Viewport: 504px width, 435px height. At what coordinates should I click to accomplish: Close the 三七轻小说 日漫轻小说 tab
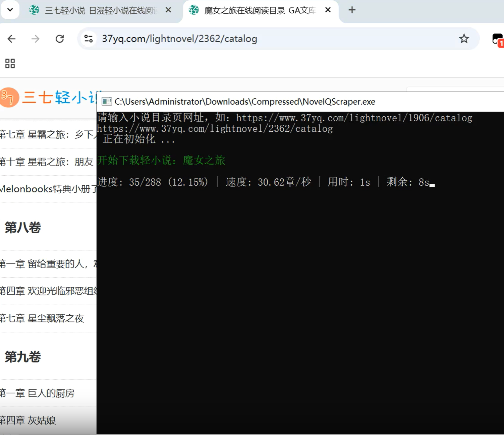[x=168, y=10]
